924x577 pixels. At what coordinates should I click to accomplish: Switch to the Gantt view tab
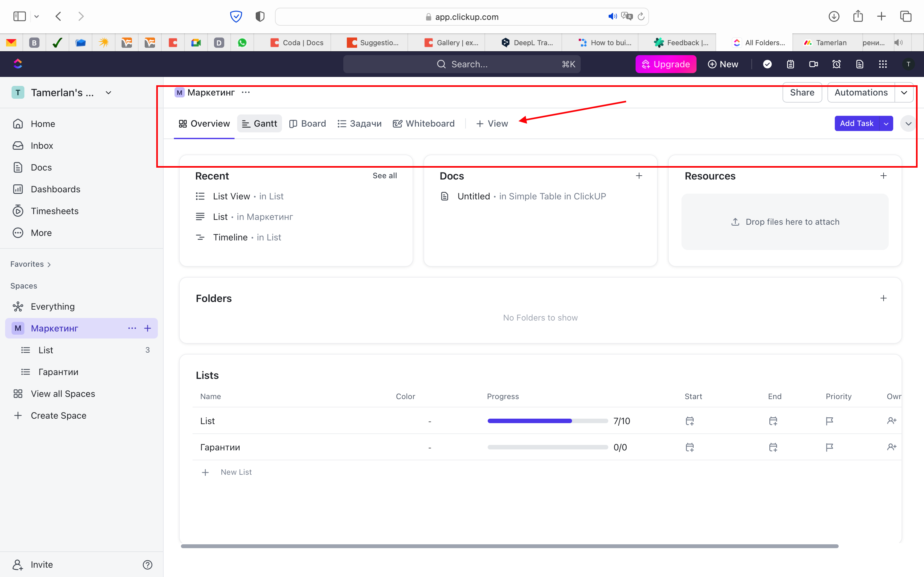tap(260, 124)
